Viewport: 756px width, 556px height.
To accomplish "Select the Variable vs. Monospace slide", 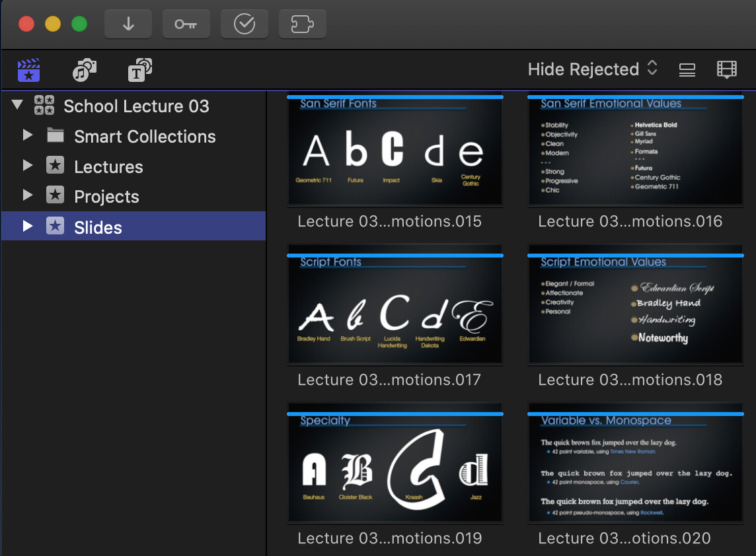I will (x=635, y=469).
